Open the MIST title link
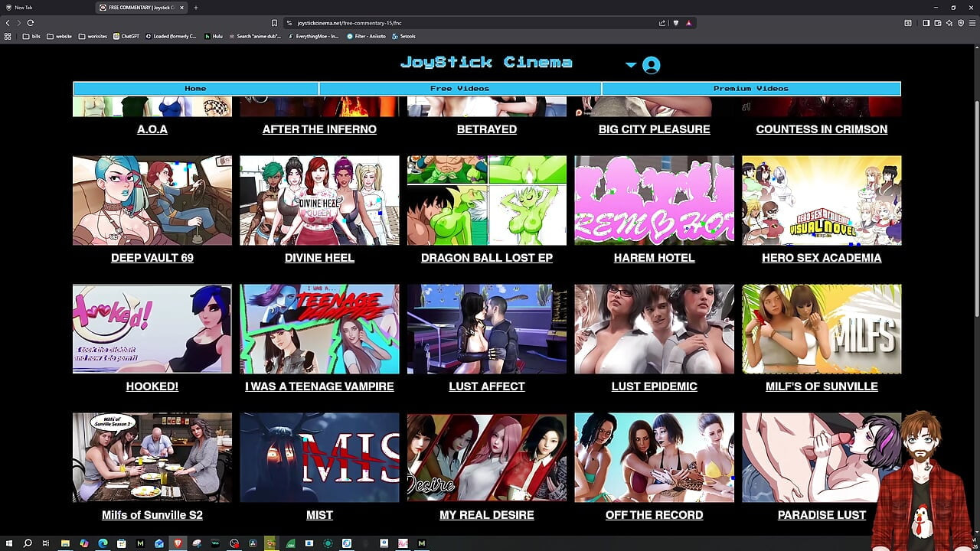This screenshot has width=980, height=551. point(319,515)
